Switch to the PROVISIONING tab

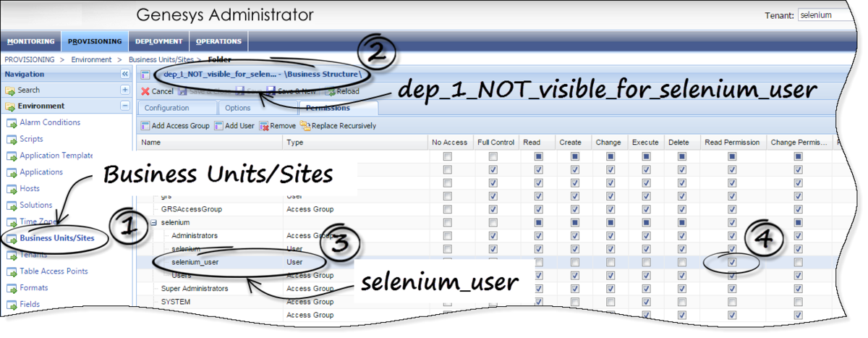(95, 41)
